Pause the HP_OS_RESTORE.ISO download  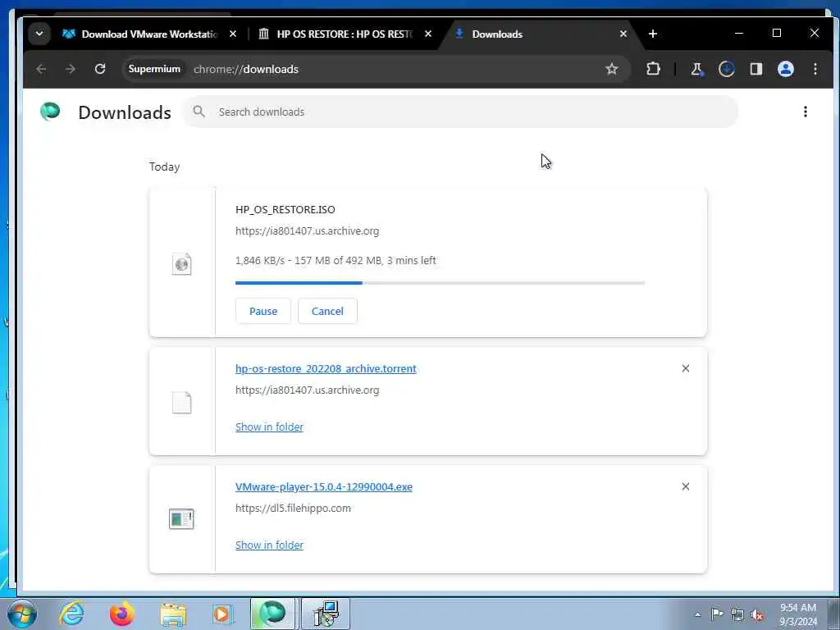pyautogui.click(x=263, y=311)
